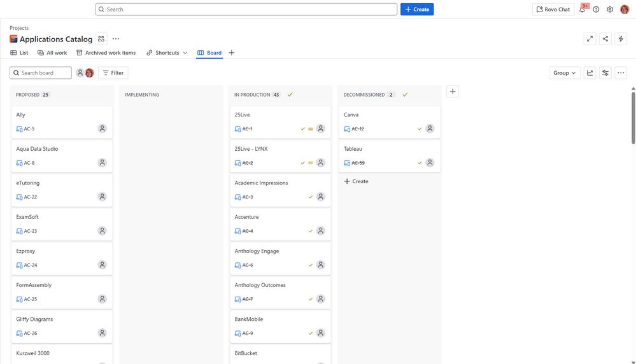Filter by the unassigned avatar icon
Screen dimensions: 636x364
[x=80, y=73]
